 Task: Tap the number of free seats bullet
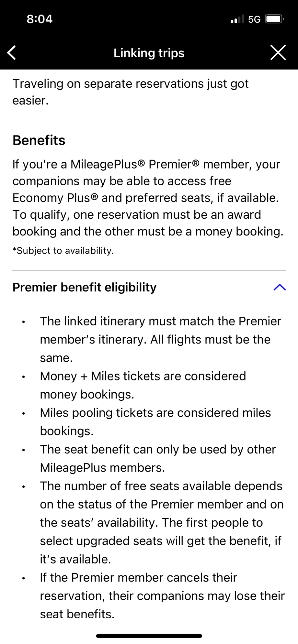tap(161, 522)
